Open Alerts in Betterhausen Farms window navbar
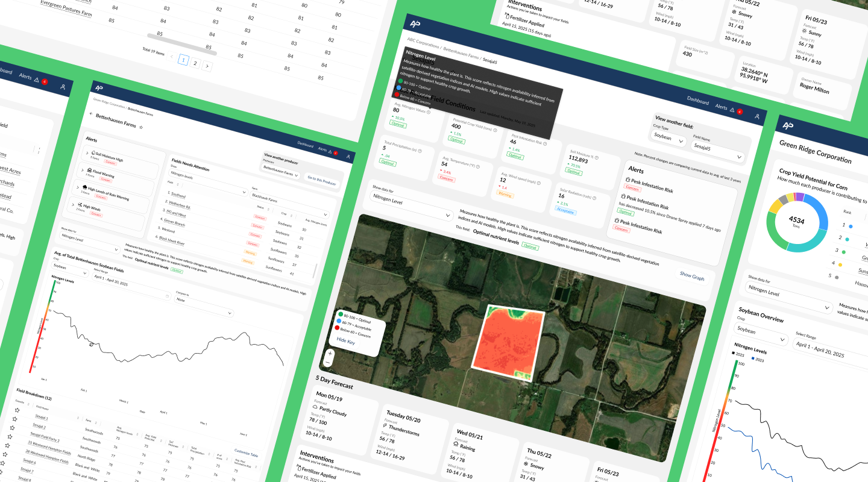868x482 pixels. pos(322,149)
